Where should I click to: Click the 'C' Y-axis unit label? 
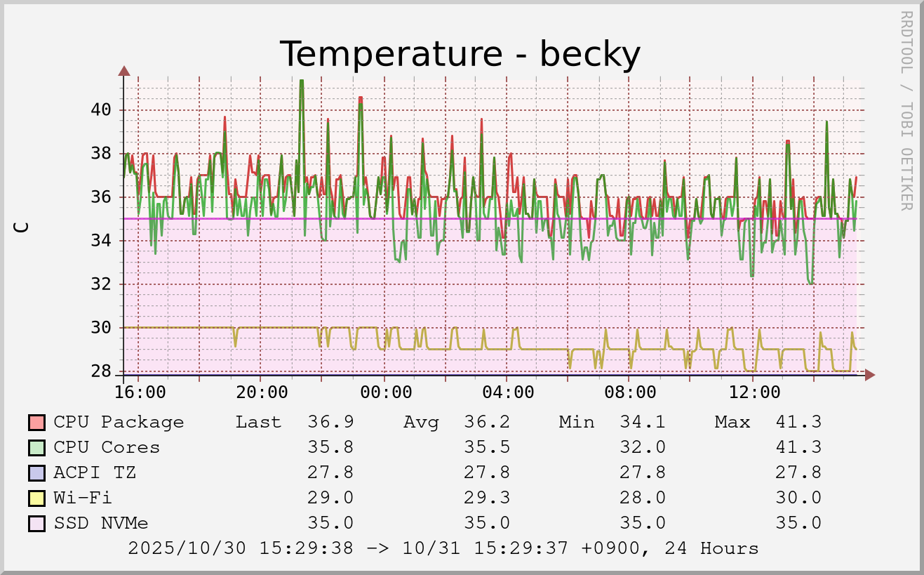pos(22,227)
